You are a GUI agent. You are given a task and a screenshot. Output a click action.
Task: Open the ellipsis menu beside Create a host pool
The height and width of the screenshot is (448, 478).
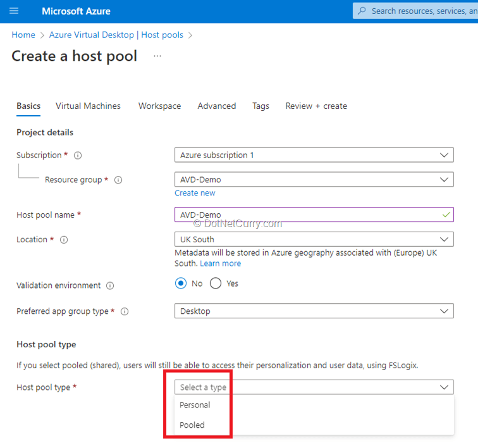click(157, 56)
